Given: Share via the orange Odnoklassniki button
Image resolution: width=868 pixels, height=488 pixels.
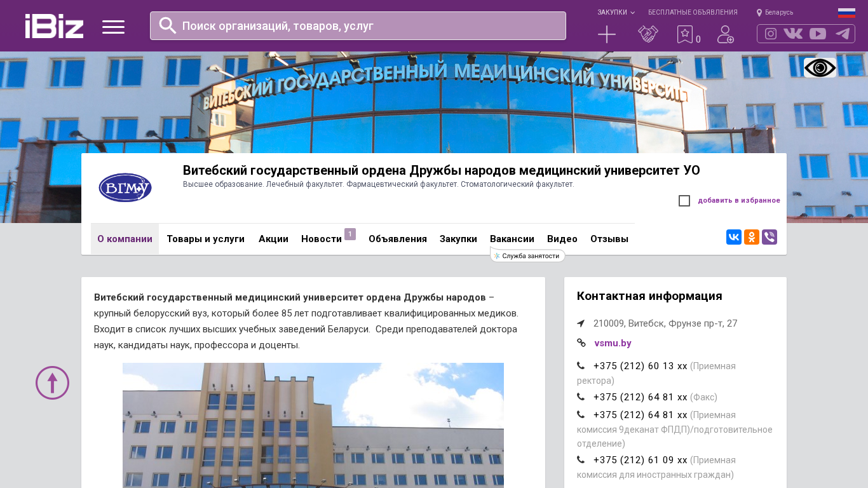Looking at the screenshot, I should [x=752, y=237].
